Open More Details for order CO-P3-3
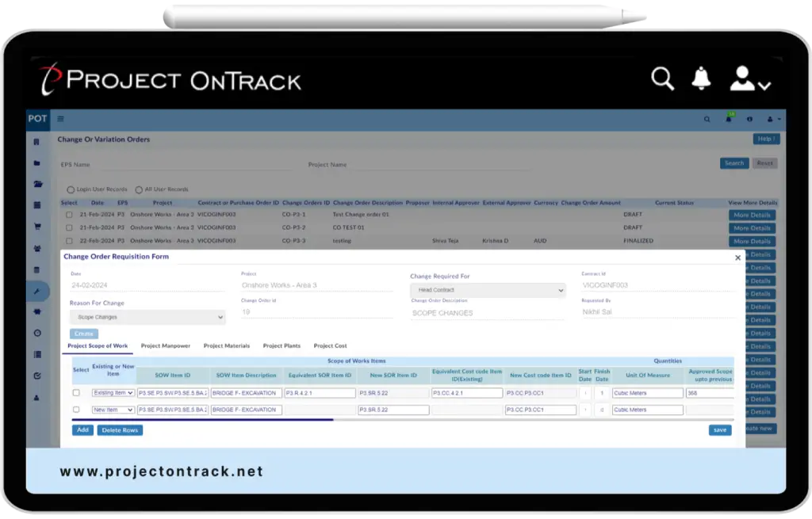The width and height of the screenshot is (812, 519). pyautogui.click(x=752, y=242)
